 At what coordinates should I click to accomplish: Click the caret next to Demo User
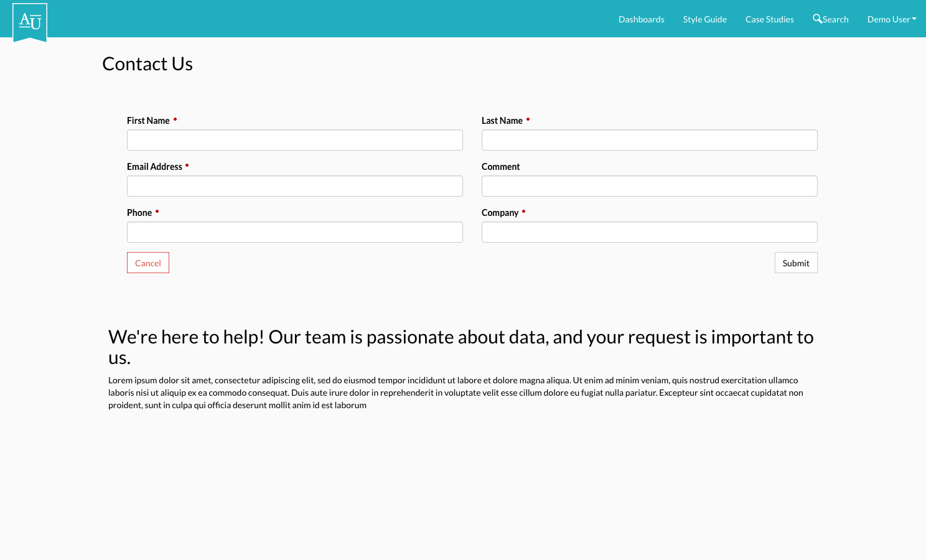coord(914,19)
